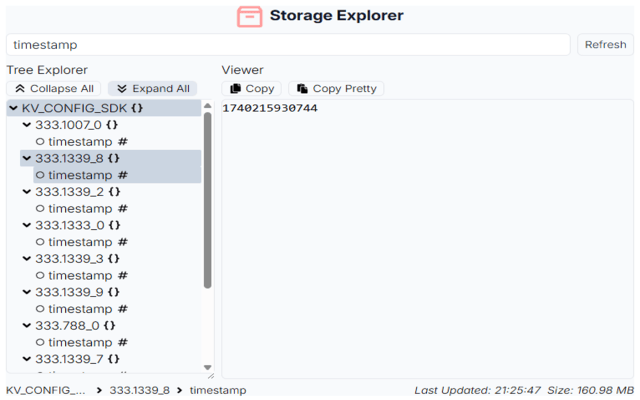Click the KV_CONFIG breadcrumb at bottom left
This screenshot has height=400, width=640.
tap(46, 390)
